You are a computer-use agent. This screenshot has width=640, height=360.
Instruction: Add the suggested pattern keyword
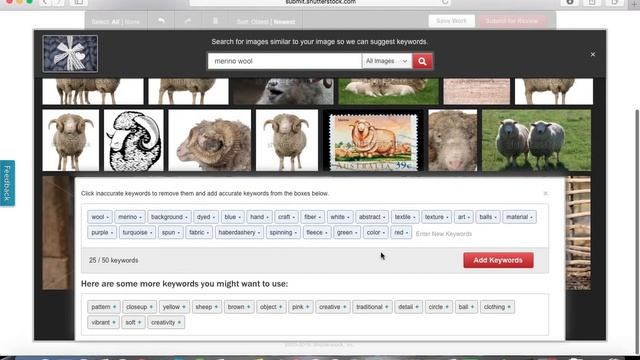click(103, 307)
